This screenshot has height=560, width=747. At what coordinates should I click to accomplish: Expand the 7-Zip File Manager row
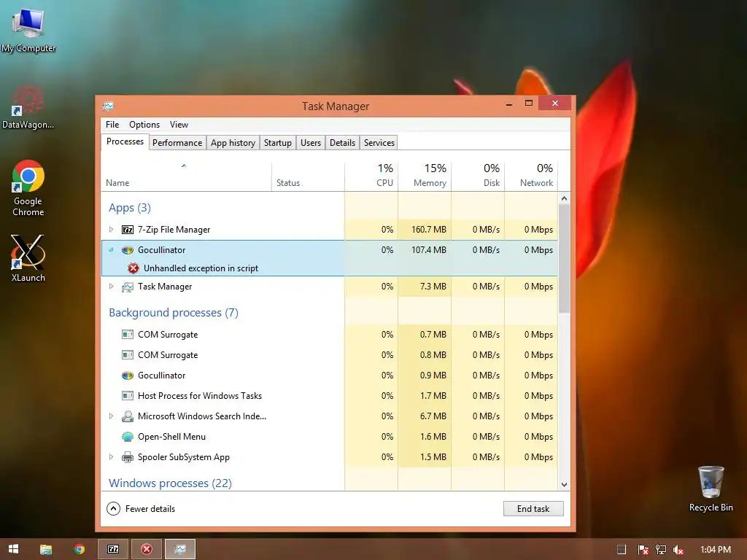click(111, 230)
